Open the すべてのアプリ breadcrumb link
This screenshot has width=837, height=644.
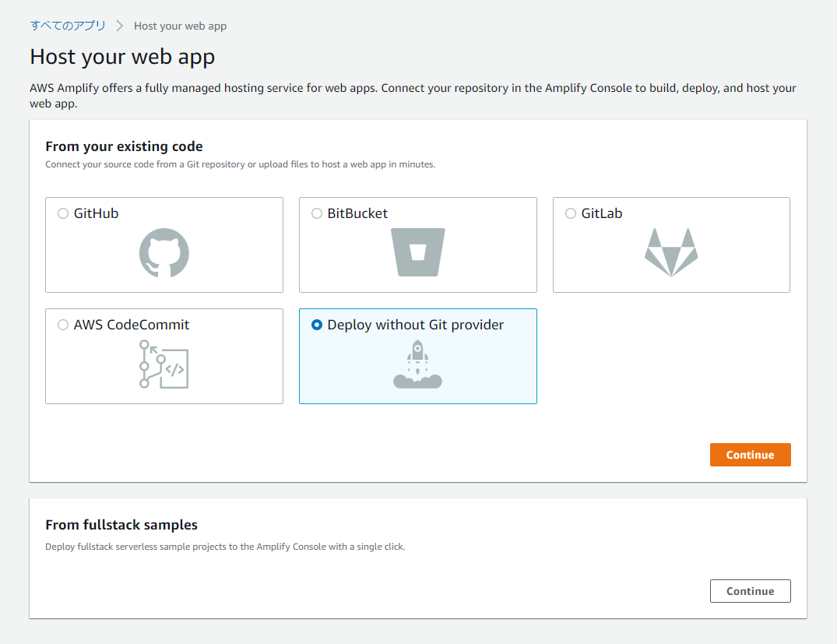68,26
